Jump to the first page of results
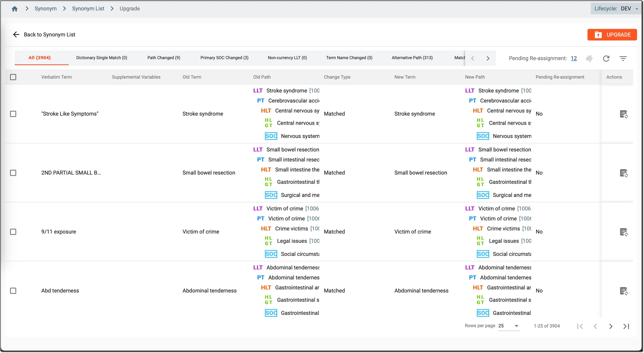 580,326
